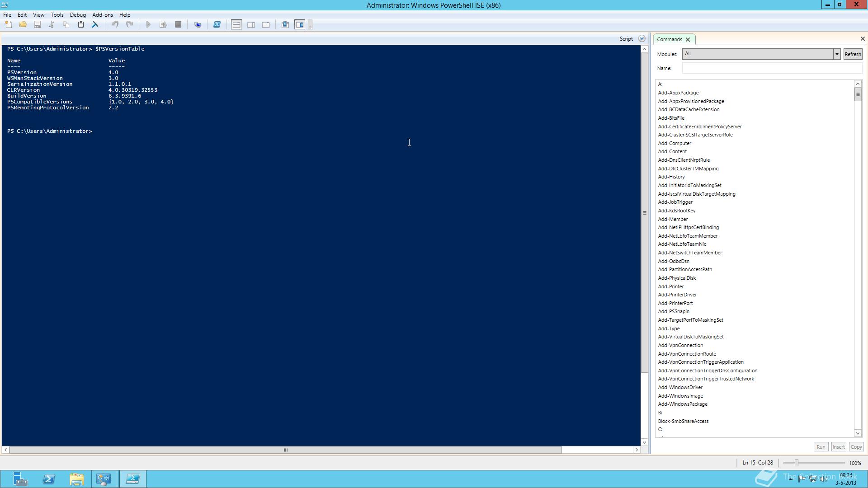This screenshot has height=488, width=868.
Task: Click the Copy toolbar icon
Action: point(66,25)
